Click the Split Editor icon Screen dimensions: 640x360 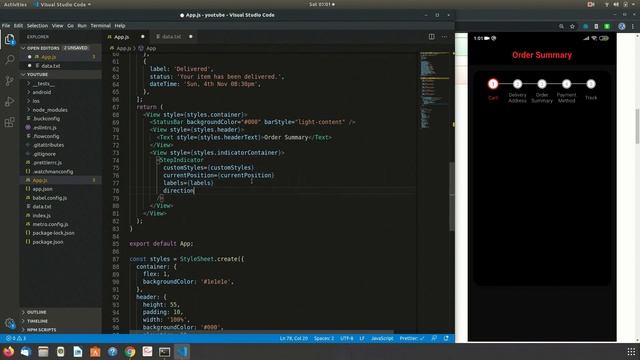click(x=431, y=37)
